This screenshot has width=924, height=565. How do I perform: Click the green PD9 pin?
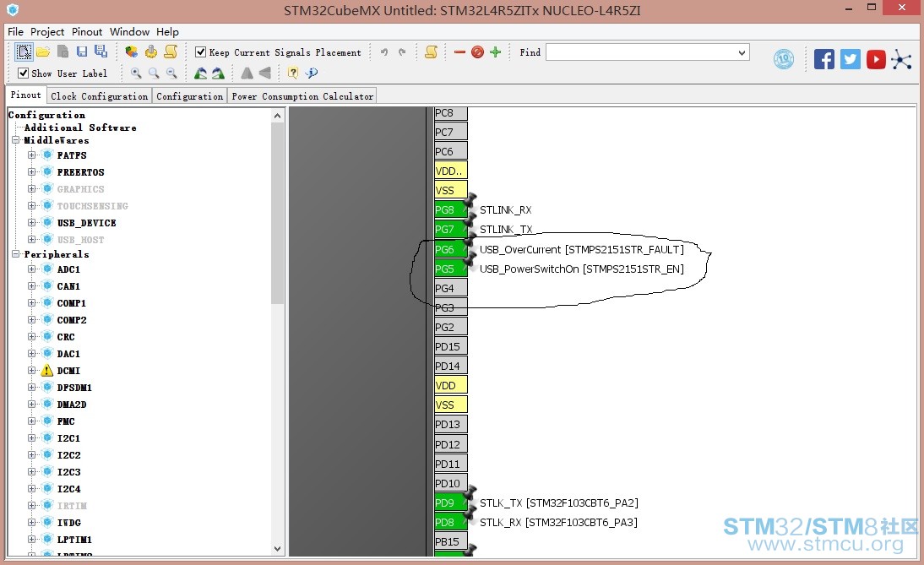[x=451, y=503]
